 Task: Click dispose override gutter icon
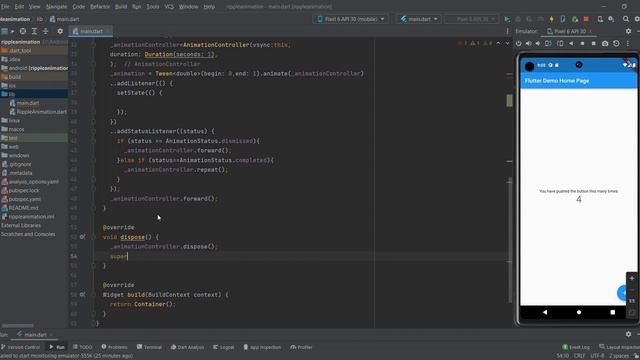[x=82, y=237]
